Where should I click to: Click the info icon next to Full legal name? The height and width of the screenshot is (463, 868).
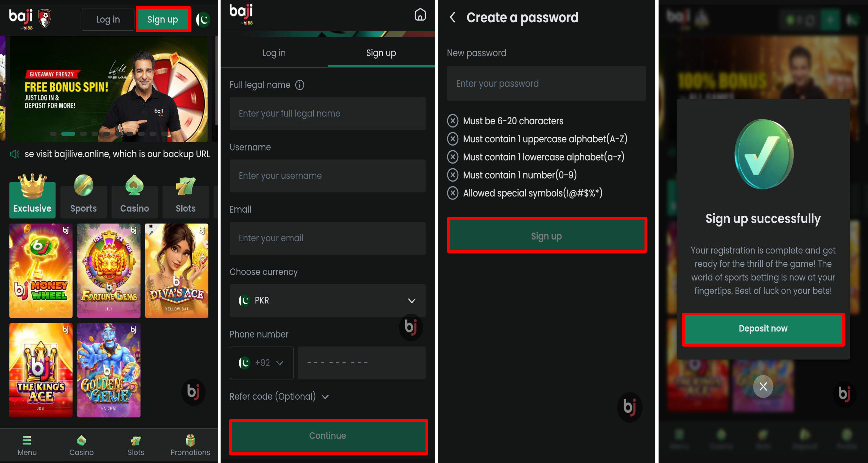[x=300, y=85]
